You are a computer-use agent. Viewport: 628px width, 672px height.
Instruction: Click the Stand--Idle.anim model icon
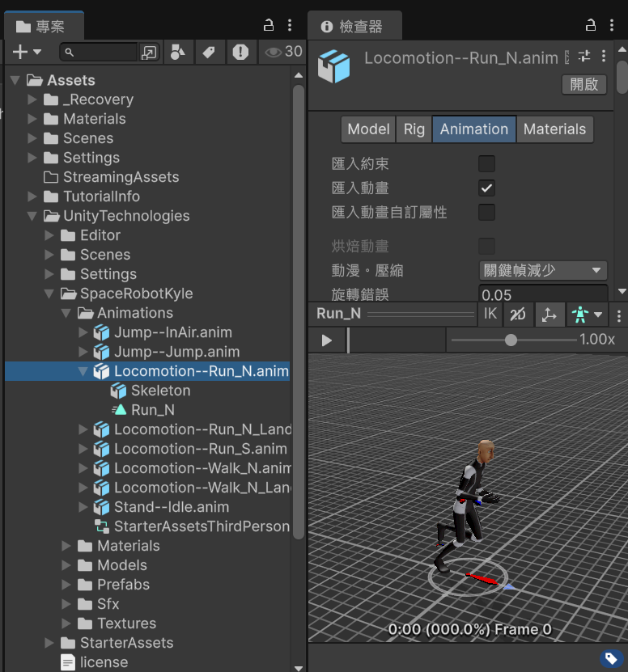coord(102,507)
